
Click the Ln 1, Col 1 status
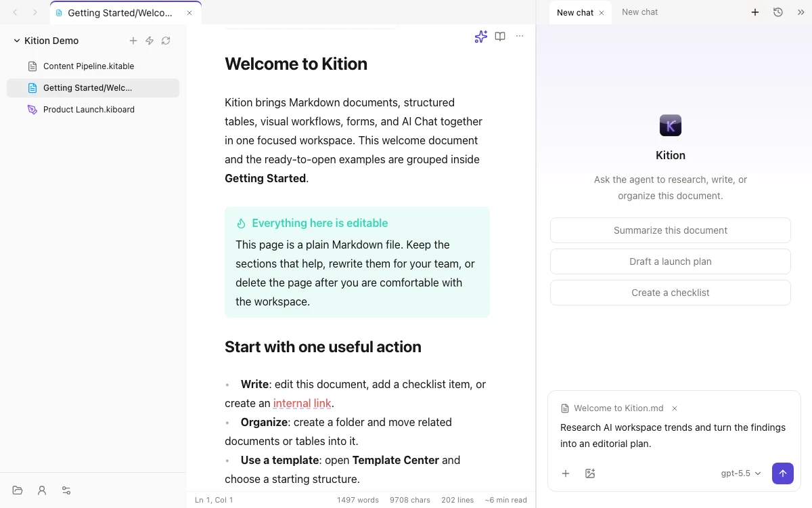(214, 500)
